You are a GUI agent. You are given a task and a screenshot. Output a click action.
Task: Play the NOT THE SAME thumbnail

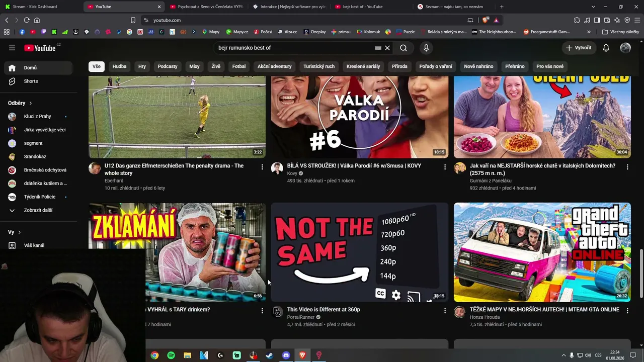pos(360,252)
